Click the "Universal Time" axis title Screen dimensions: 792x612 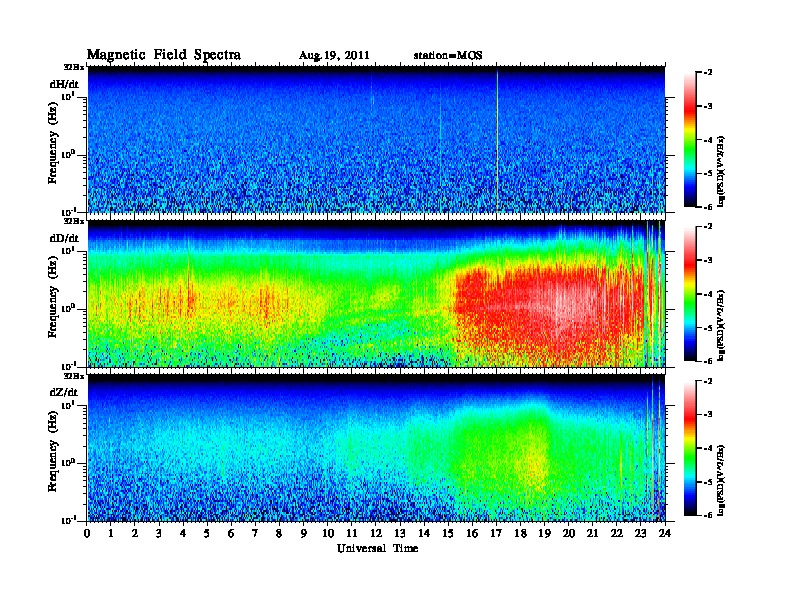pos(377,548)
